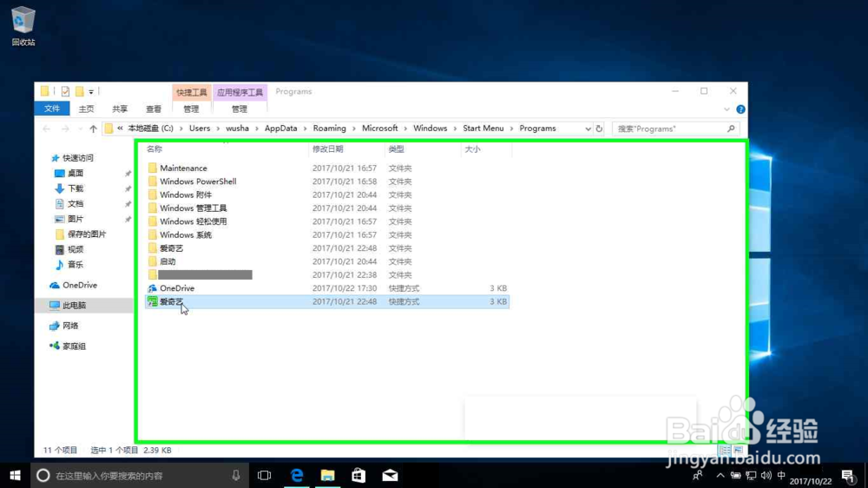
Task: Open the recent locations dropdown arrow
Action: click(80, 129)
